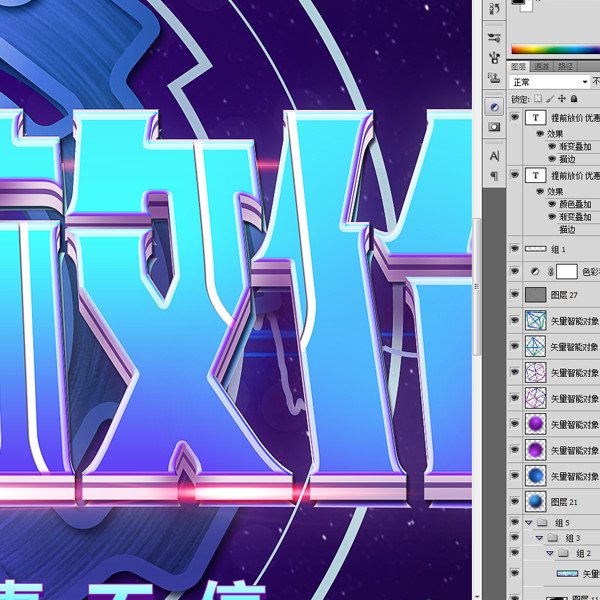Image resolution: width=600 pixels, height=600 pixels.
Task: Click the gray 图层 27 thumbnail
Action: (535, 295)
